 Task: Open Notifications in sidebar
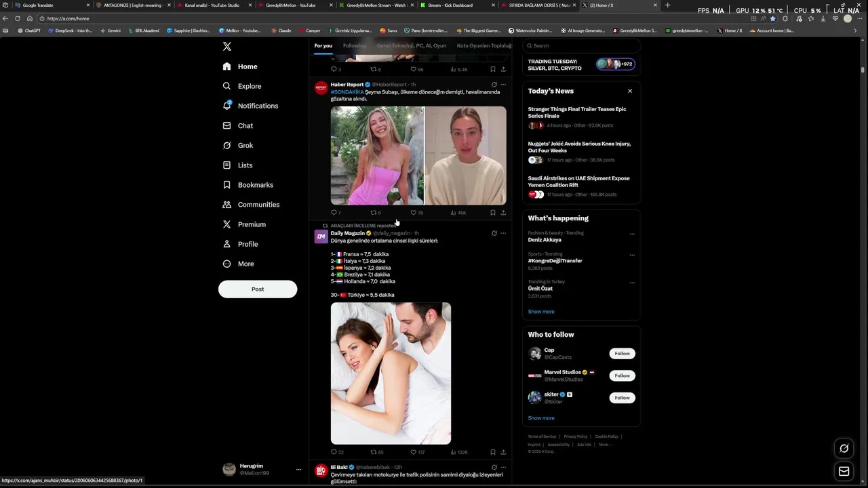pos(250,106)
